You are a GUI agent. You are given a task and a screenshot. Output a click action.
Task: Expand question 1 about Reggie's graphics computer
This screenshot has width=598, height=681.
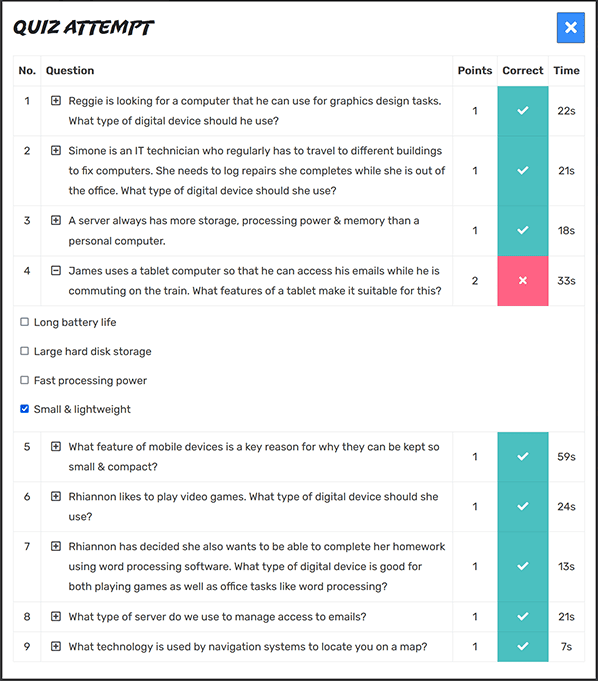tap(56, 101)
